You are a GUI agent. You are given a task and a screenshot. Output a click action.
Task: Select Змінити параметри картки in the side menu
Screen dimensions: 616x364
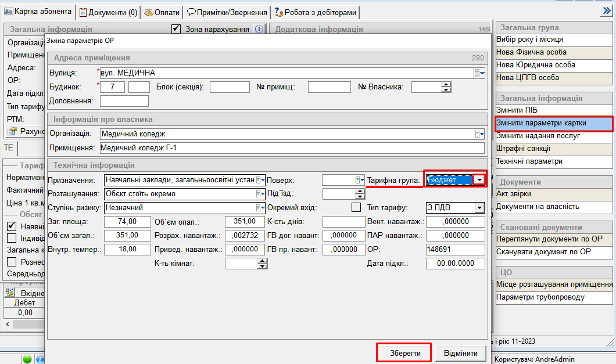pos(553,123)
